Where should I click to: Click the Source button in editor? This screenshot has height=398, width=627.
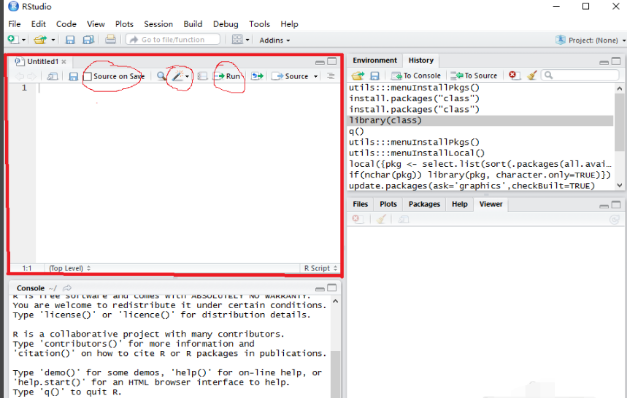click(290, 76)
